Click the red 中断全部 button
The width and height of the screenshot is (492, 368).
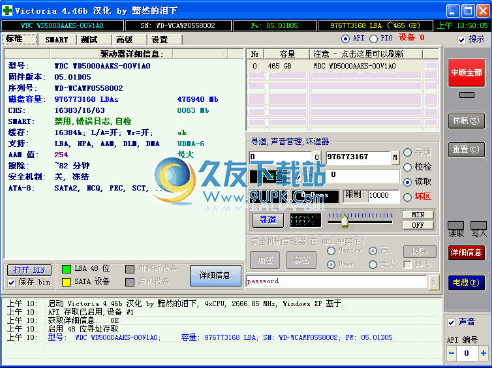[x=466, y=73]
